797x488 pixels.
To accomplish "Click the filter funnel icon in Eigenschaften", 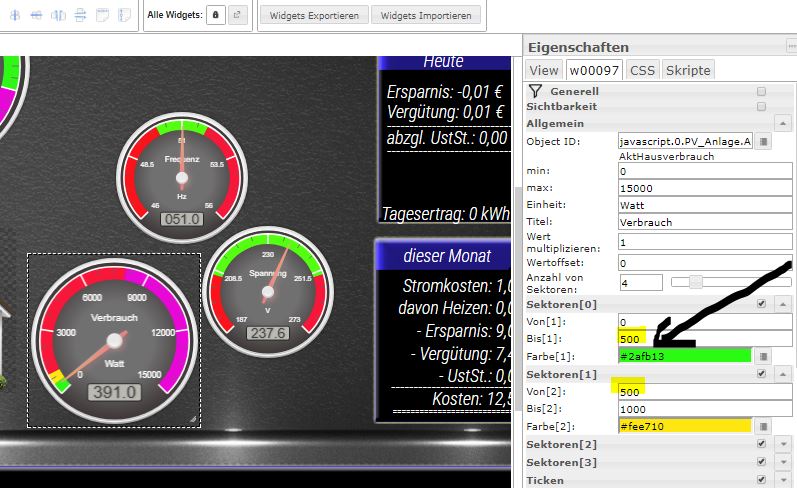I will tap(535, 90).
